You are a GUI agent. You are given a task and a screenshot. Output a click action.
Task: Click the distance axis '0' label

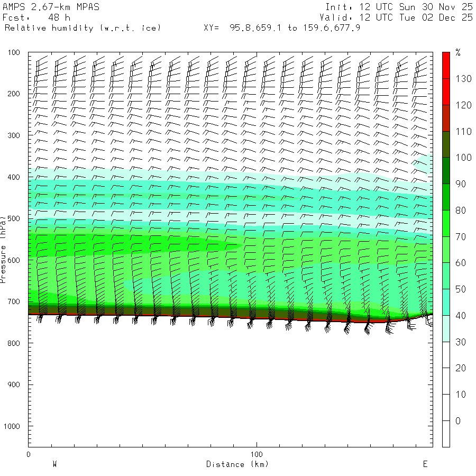point(29,454)
